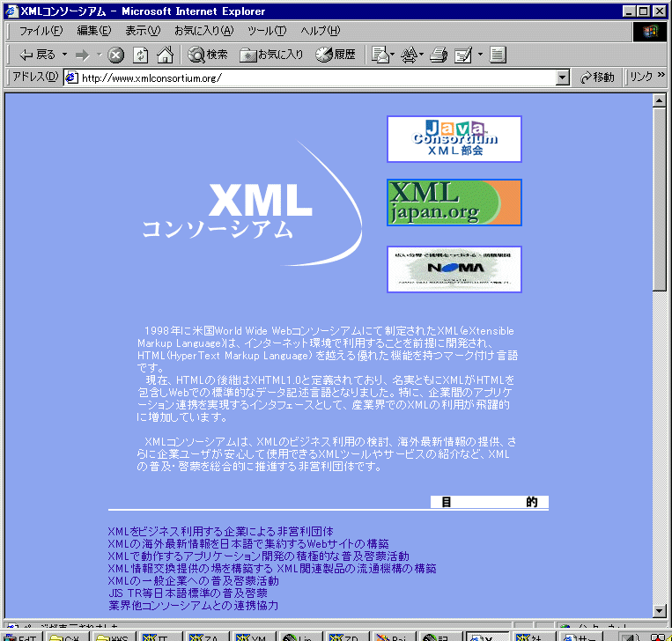Open the font size dropdown arrow

(421, 55)
